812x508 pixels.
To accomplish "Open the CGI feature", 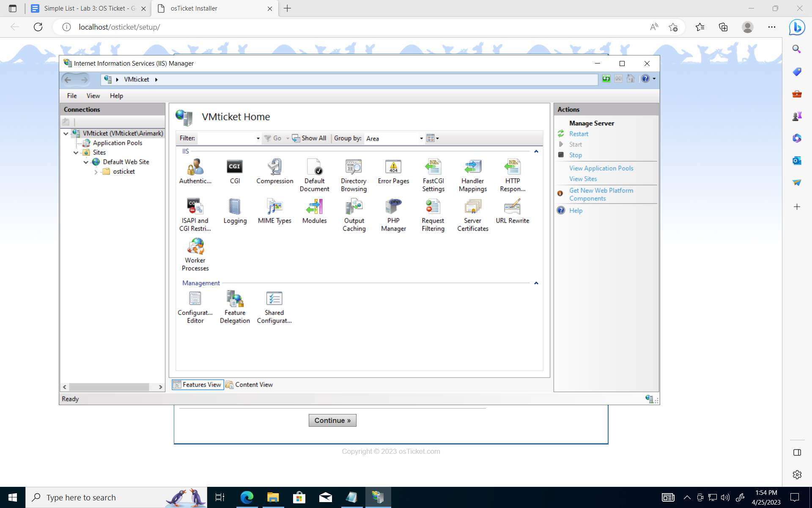I will pos(235,171).
